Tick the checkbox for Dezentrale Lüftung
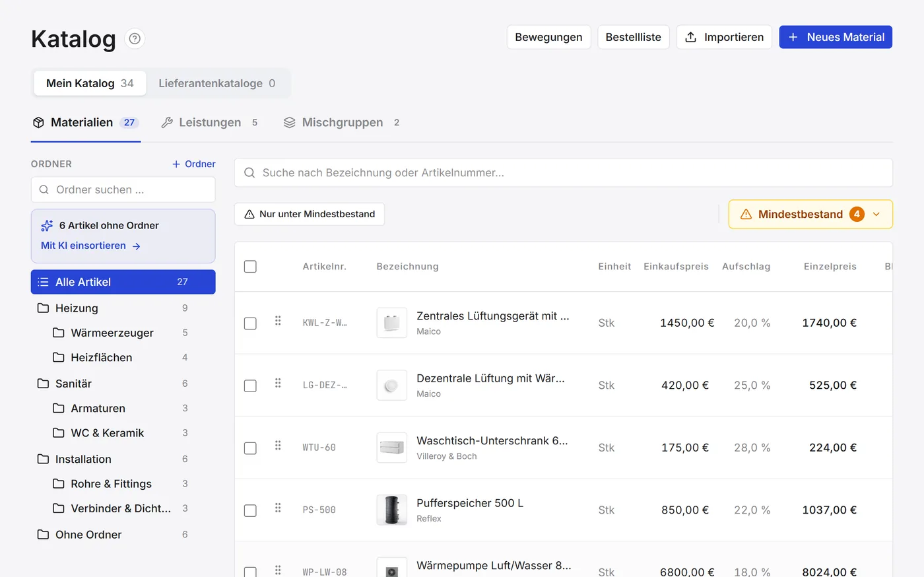 (250, 386)
